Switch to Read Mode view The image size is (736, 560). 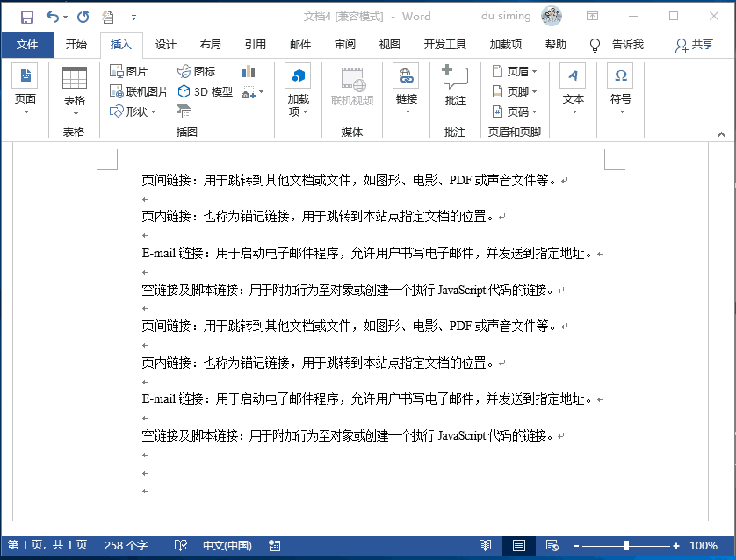(485, 545)
